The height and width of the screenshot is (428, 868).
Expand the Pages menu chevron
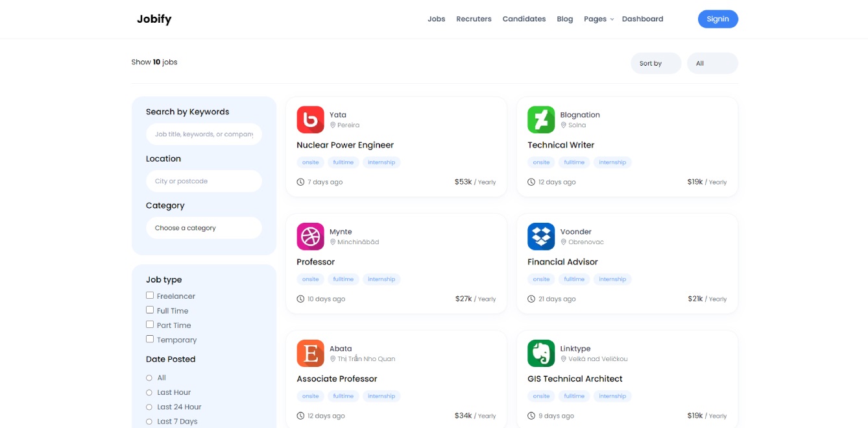(x=612, y=19)
